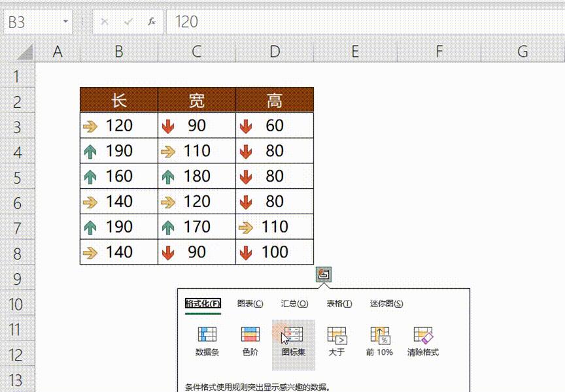This screenshot has height=392, width=565.
Task: Open the Name Box dropdown arrow
Action: [x=65, y=21]
